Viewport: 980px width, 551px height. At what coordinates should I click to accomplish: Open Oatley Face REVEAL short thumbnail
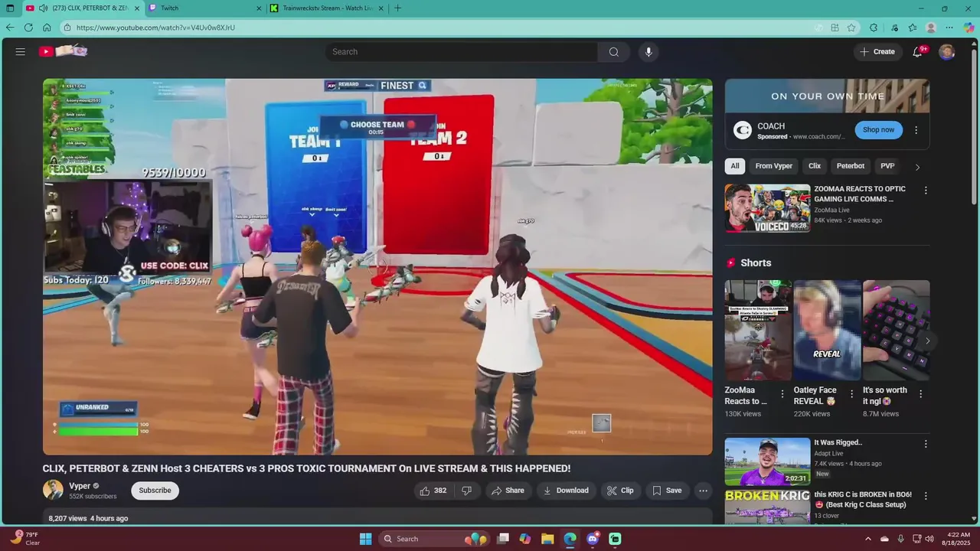coord(827,331)
